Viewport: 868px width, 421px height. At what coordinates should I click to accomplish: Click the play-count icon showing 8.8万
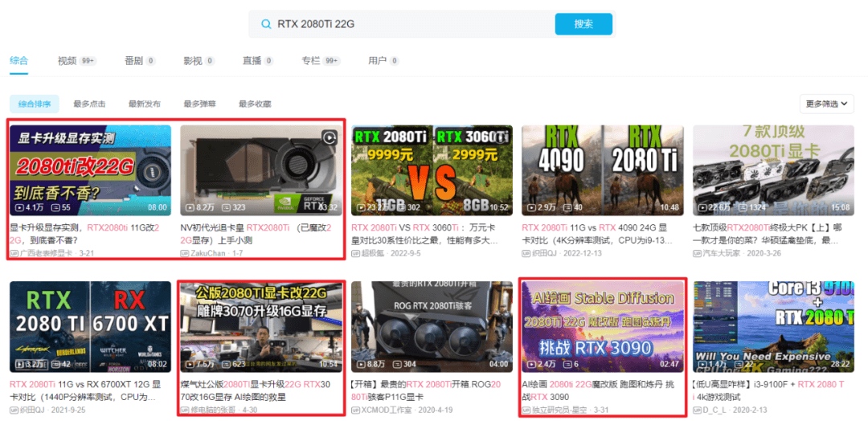click(x=362, y=365)
